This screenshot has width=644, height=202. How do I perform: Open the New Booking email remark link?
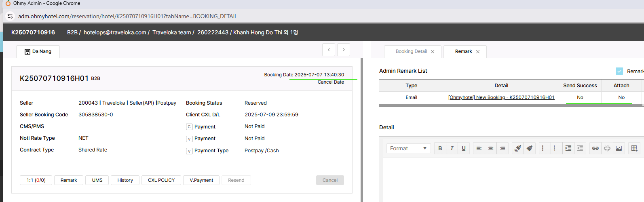[501, 97]
